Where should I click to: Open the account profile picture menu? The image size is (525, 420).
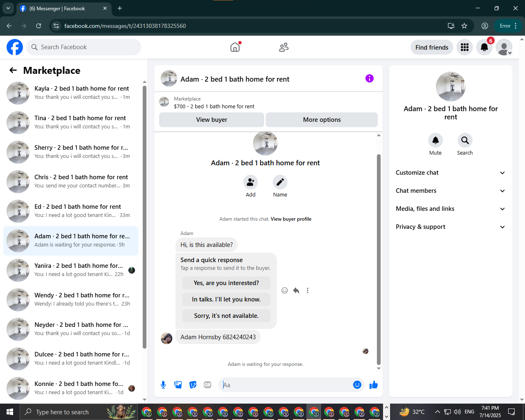tap(504, 47)
